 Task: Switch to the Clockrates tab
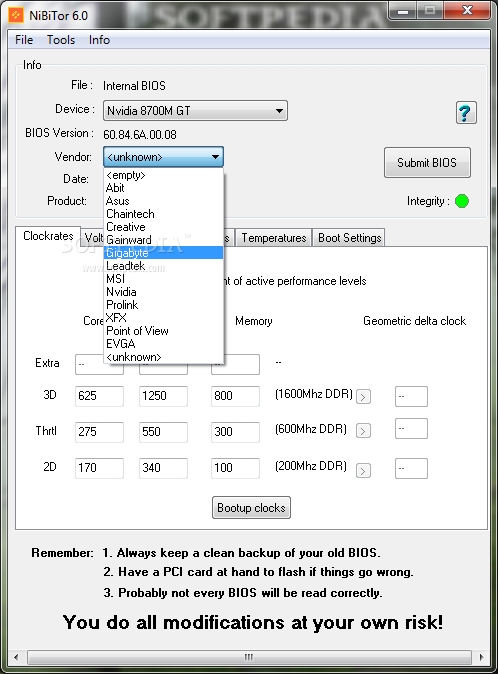coord(48,236)
